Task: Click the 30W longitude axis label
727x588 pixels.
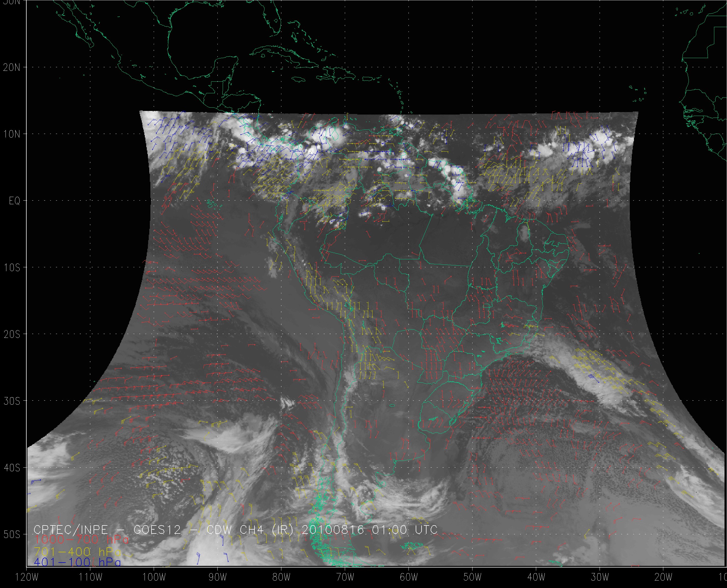Action: [x=600, y=577]
